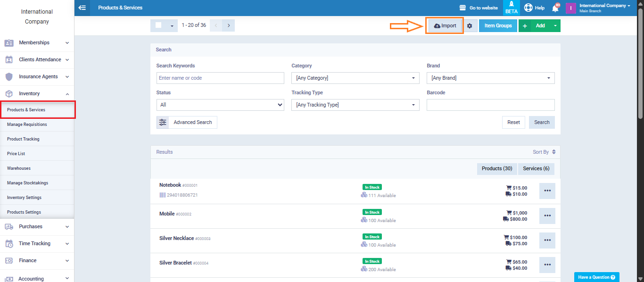Go to next results page arrow

tap(229, 25)
